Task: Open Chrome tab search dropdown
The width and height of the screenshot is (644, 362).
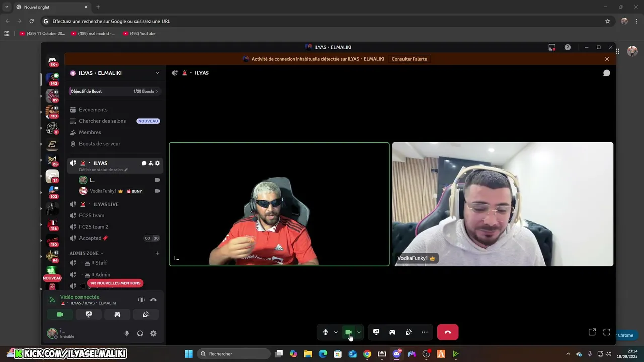Action: [7, 7]
